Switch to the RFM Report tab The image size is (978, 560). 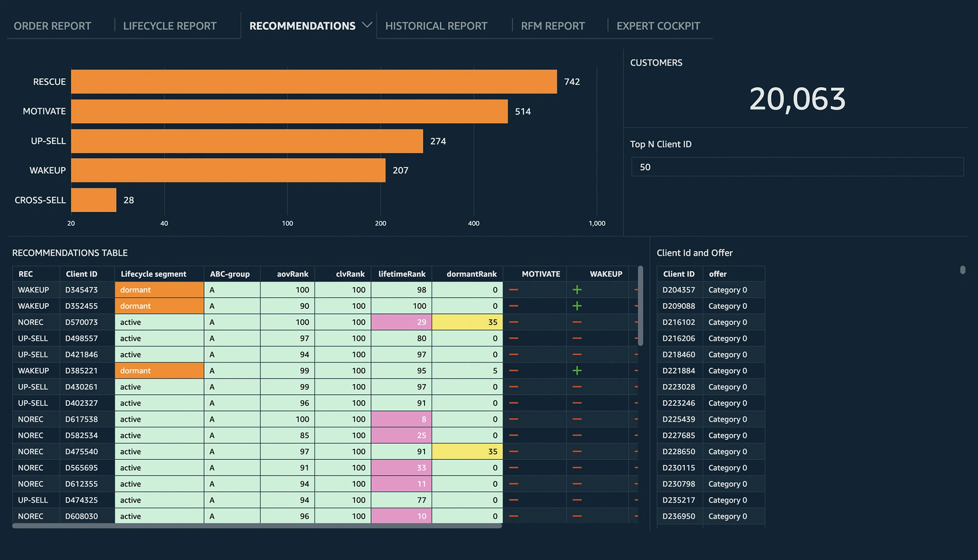pyautogui.click(x=553, y=26)
